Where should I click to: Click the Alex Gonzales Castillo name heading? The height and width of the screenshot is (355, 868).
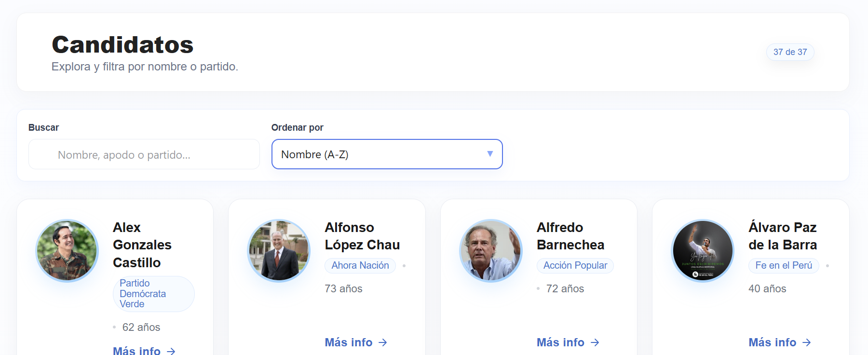click(x=142, y=245)
